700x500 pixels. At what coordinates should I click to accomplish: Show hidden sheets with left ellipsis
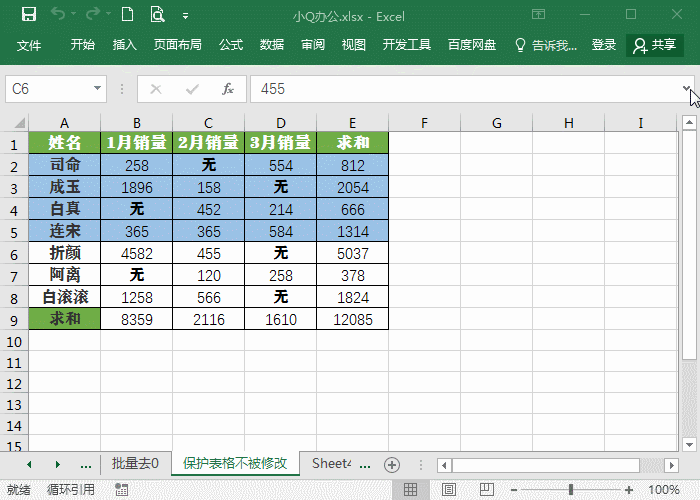(x=86, y=465)
